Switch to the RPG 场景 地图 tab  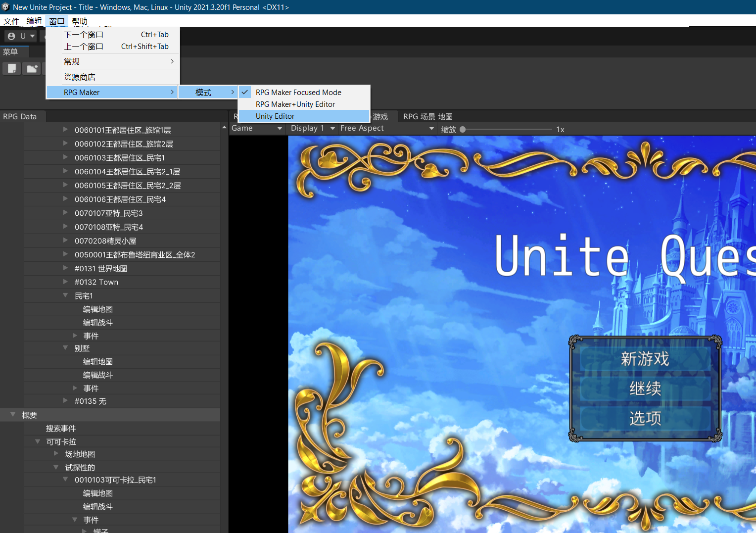click(427, 117)
